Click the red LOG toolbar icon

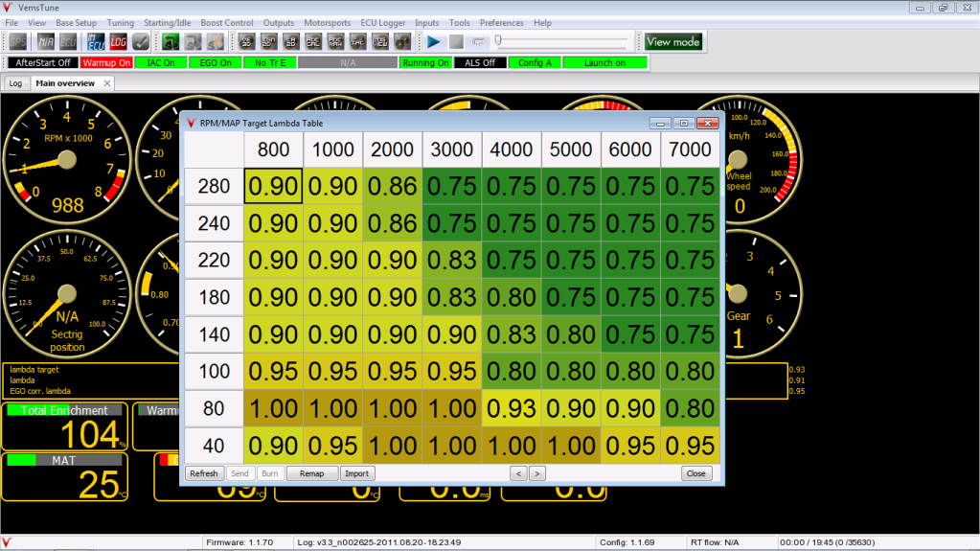click(x=118, y=41)
